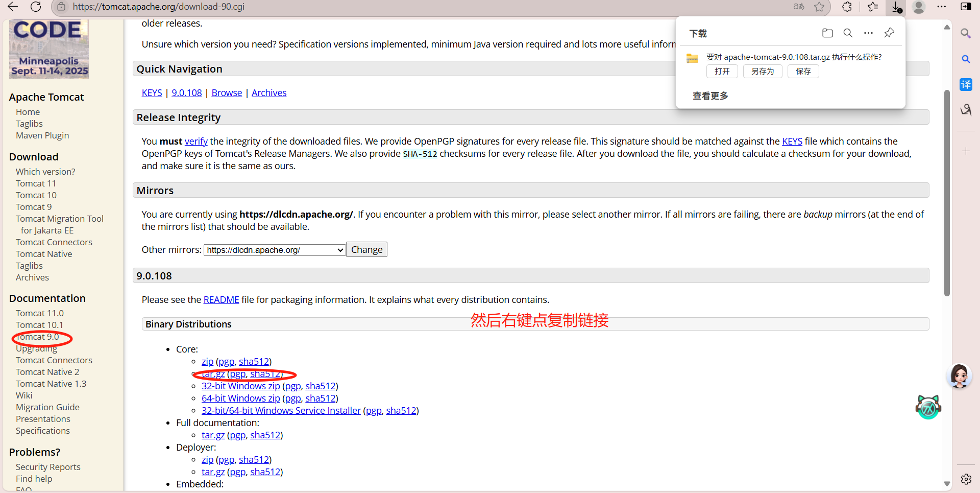Open the favorites list icon

[873, 7]
